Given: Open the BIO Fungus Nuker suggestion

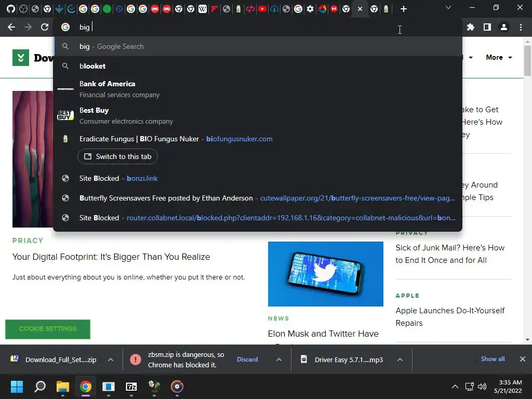Looking at the screenshot, I should coord(258,139).
